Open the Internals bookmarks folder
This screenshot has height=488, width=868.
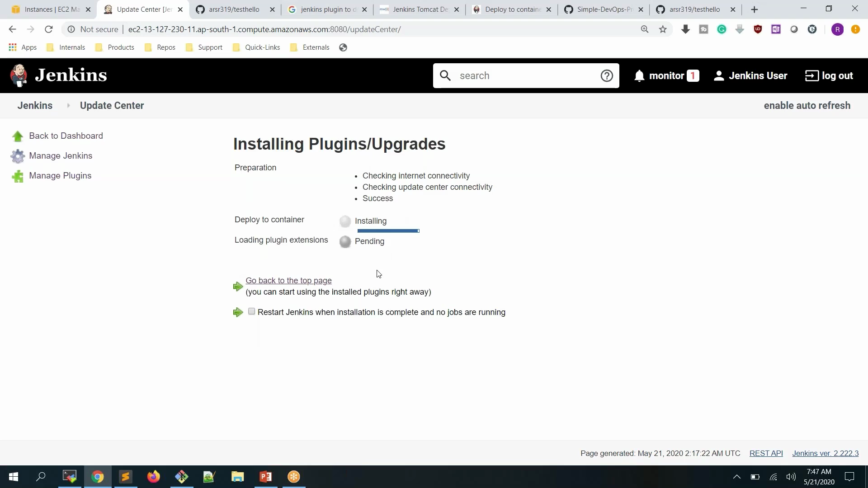pos(66,47)
